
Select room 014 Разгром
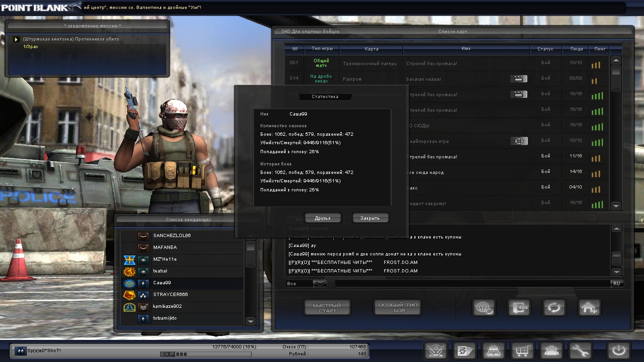tap(447, 79)
